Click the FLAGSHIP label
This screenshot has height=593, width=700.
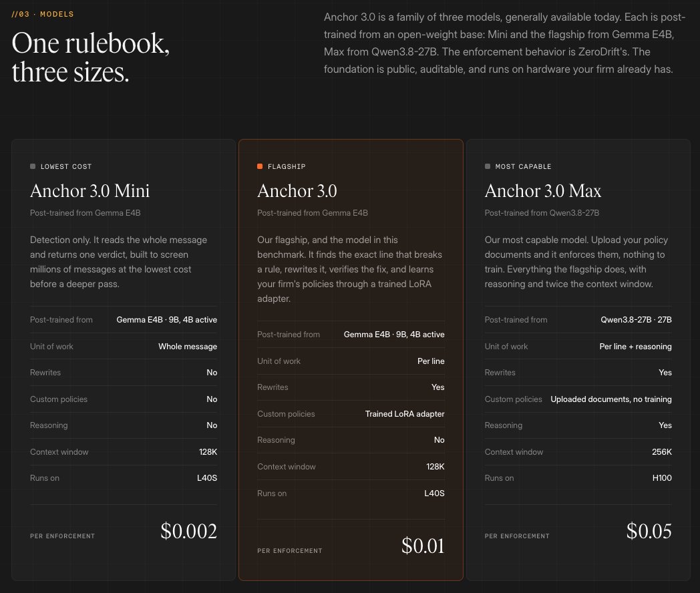coord(287,166)
